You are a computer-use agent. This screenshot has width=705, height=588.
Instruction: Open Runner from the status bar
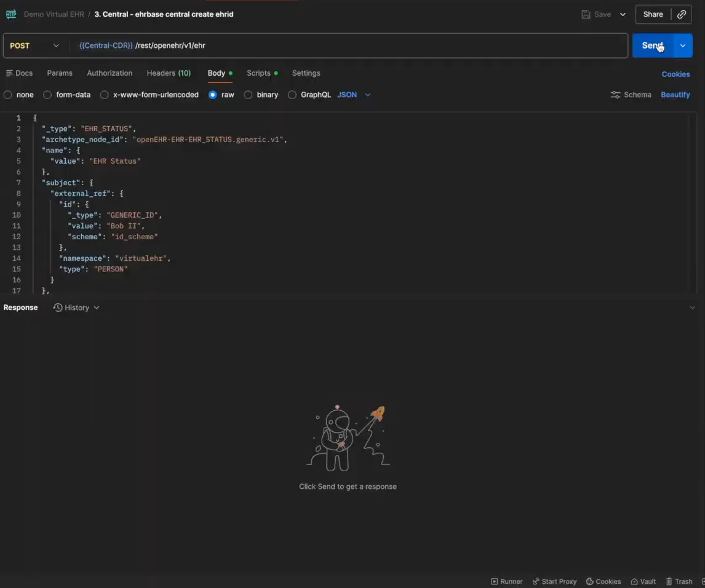(x=506, y=581)
